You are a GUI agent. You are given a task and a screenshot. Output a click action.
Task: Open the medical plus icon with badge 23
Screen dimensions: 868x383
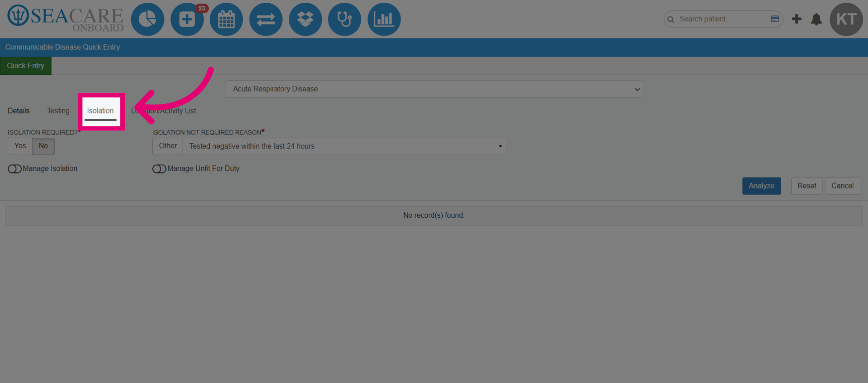coord(187,19)
